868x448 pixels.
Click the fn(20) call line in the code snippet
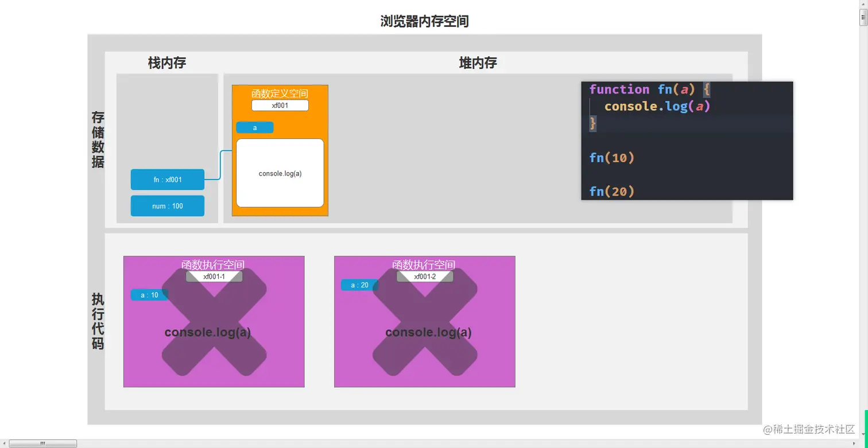click(612, 191)
